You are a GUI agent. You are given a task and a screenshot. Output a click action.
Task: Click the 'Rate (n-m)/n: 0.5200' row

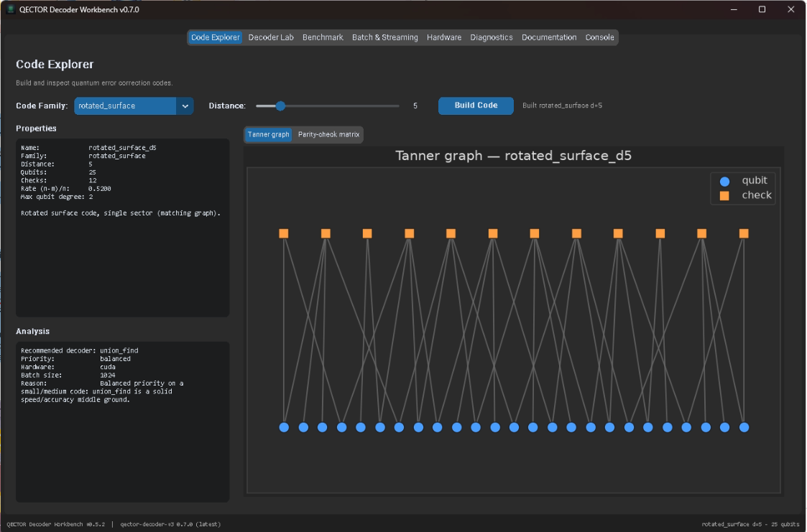coord(66,189)
